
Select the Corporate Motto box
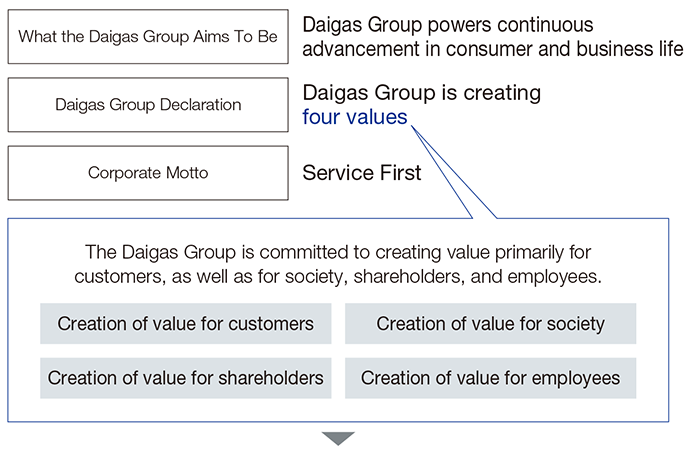coord(148,173)
